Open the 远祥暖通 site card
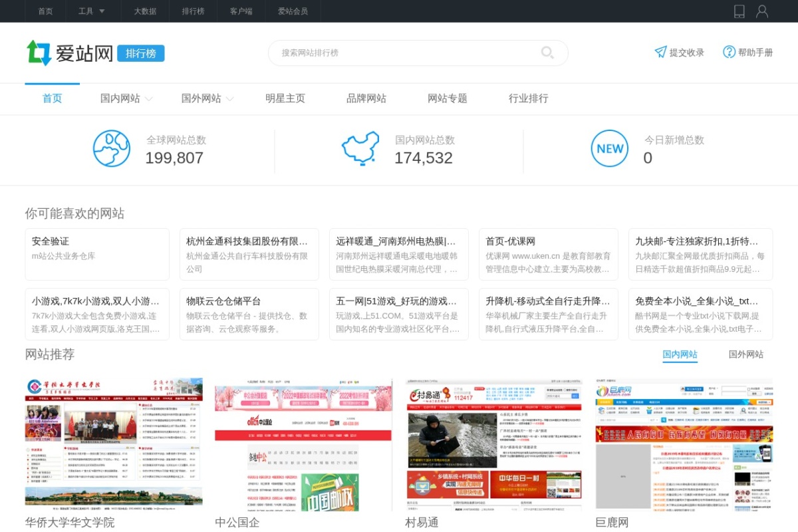 399,254
